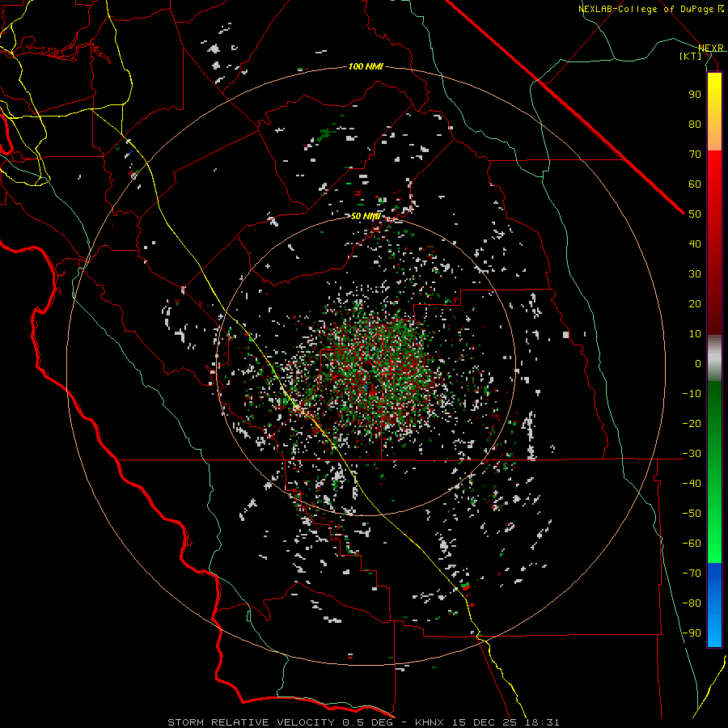Select the -30 value on the velocity scale
The height and width of the screenshot is (728, 728).
coord(692,454)
